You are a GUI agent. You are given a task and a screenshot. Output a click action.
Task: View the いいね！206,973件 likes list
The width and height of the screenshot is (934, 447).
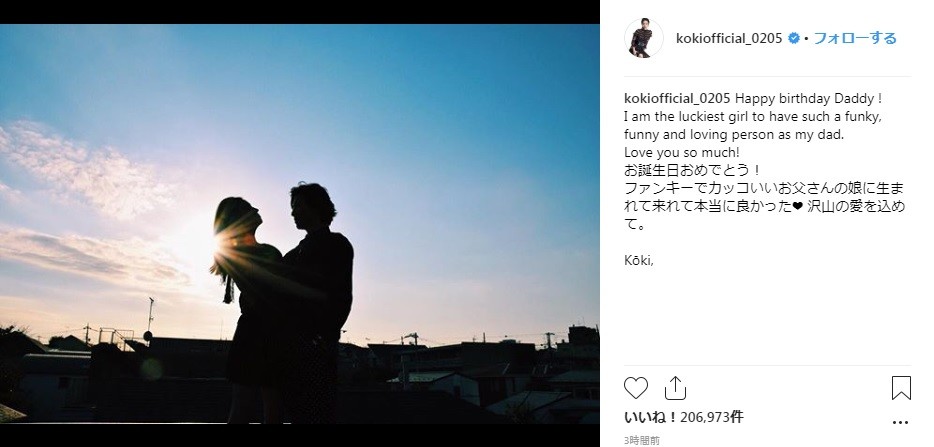[683, 417]
